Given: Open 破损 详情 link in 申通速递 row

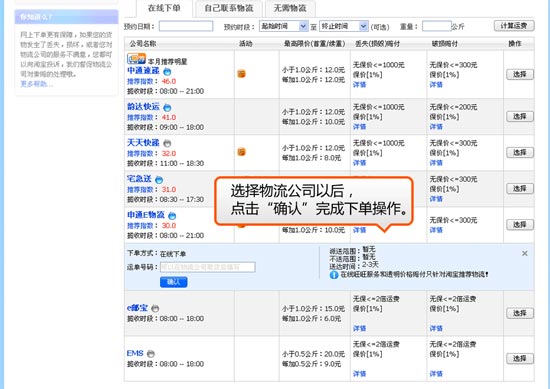Looking at the screenshot, I should [436, 85].
